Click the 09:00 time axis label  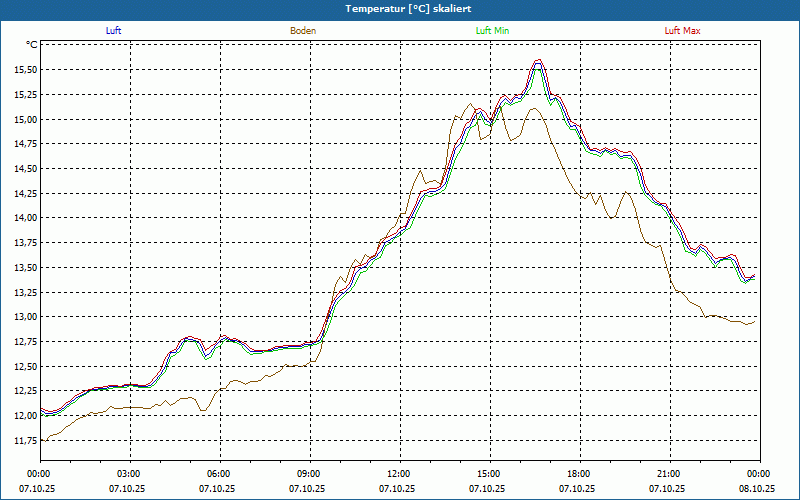(309, 474)
